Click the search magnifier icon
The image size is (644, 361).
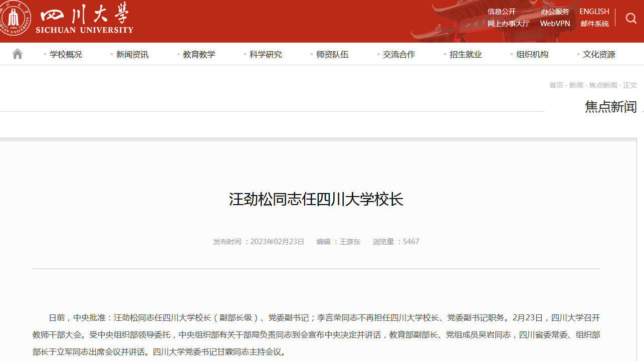[630, 18]
